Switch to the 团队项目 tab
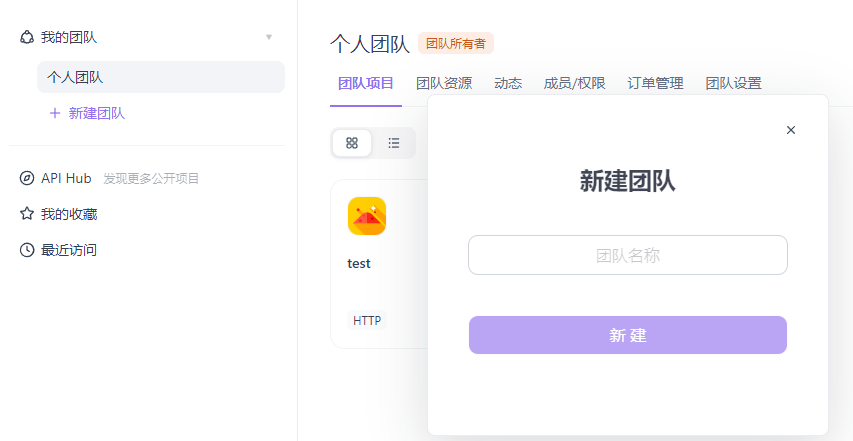853x441 pixels. click(x=366, y=83)
